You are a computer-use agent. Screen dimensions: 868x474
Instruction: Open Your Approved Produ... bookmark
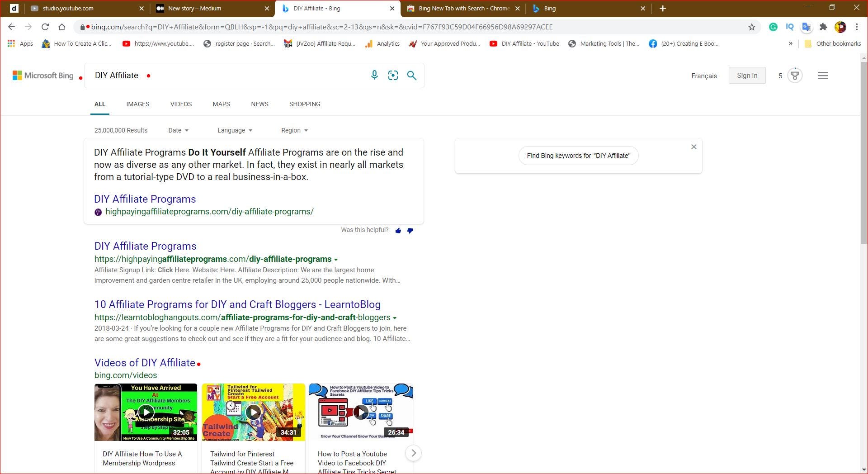[444, 43]
